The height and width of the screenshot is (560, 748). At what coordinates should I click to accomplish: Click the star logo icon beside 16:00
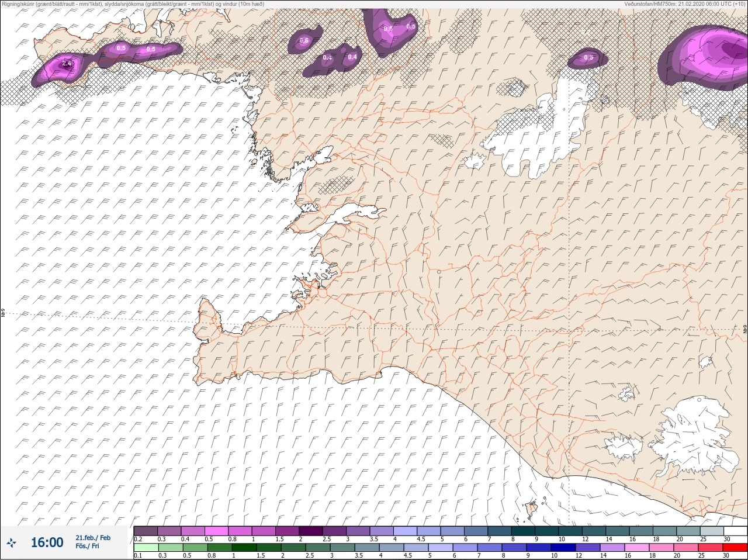click(11, 543)
